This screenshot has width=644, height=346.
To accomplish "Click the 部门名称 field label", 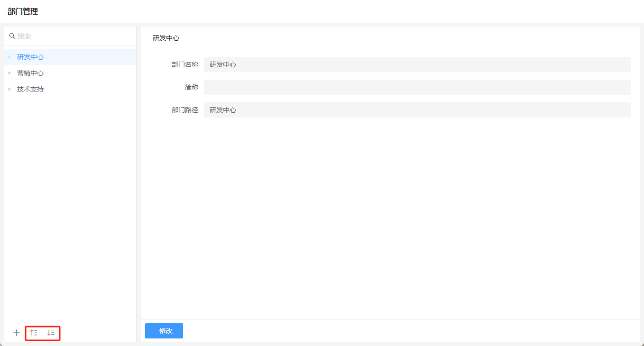I will 184,64.
